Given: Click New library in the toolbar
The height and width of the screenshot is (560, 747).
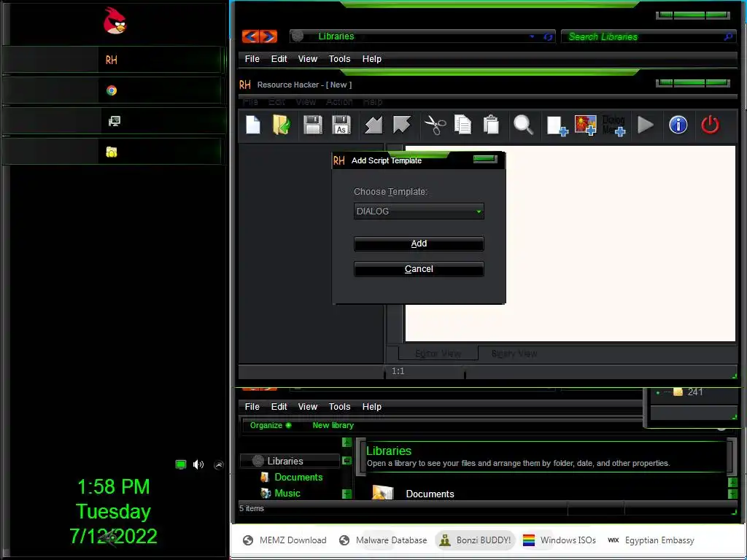Looking at the screenshot, I should pyautogui.click(x=333, y=425).
